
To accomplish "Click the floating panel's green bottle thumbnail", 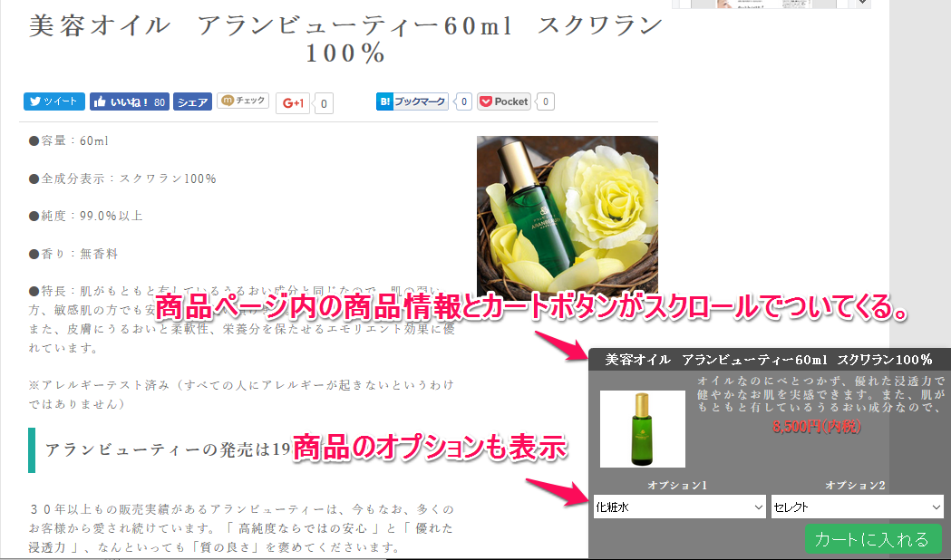I will 643,429.
